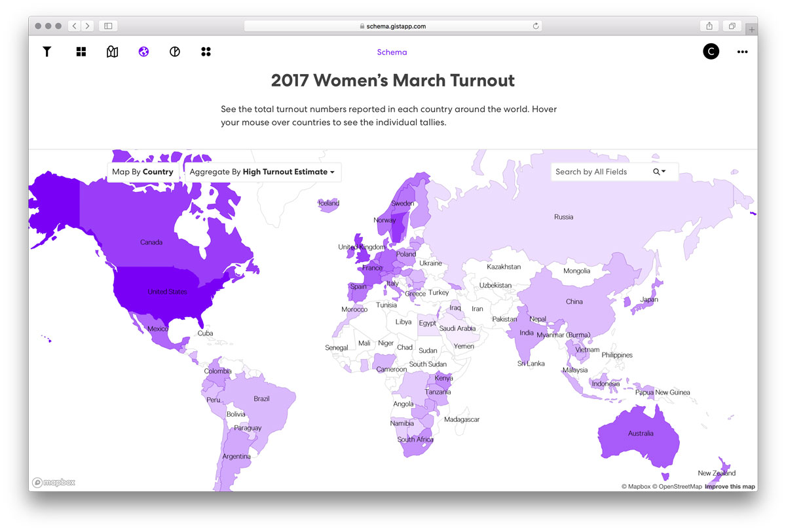The width and height of the screenshot is (786, 532).
Task: Click the Argentina label on map
Action: click(236, 456)
